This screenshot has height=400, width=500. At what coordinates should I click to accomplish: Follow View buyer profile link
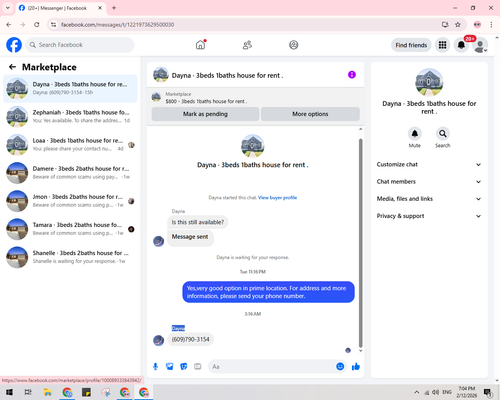click(277, 198)
